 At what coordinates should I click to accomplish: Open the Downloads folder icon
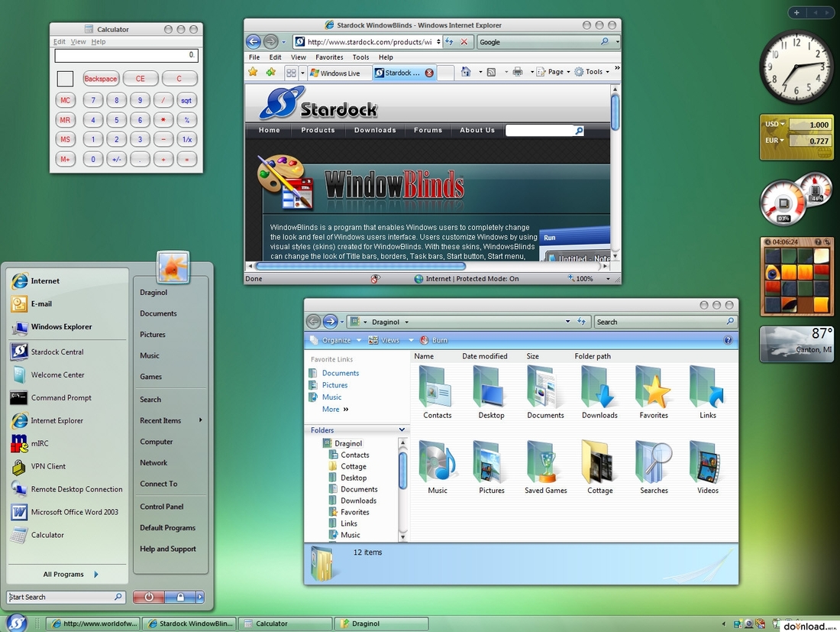pos(599,387)
